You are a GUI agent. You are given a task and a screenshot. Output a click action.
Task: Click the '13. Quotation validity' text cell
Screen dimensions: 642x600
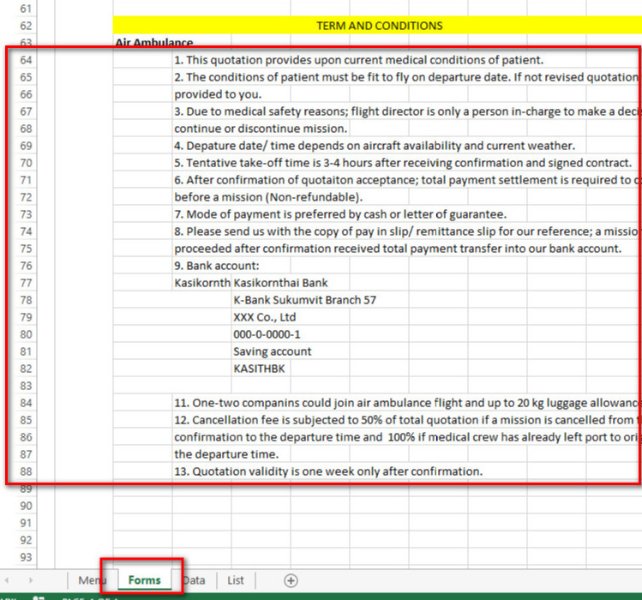(328, 471)
